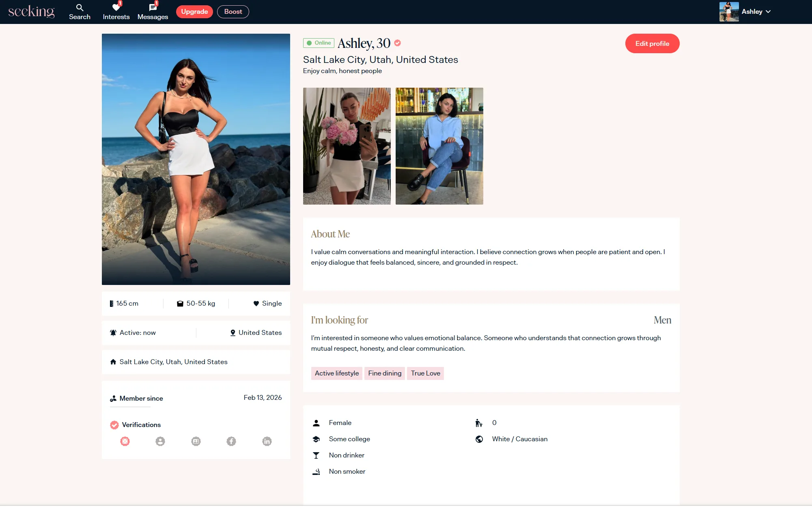Click the Upgrade button
The height and width of the screenshot is (507, 812).
point(194,12)
